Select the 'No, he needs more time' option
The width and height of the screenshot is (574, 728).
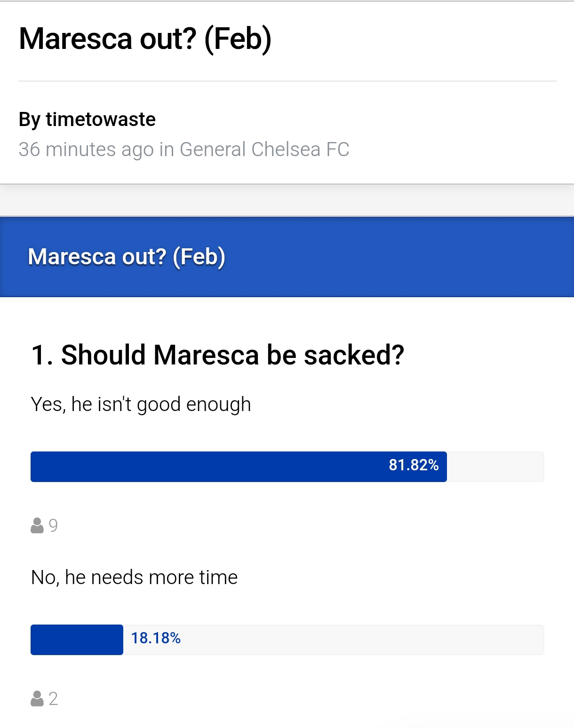click(x=134, y=578)
